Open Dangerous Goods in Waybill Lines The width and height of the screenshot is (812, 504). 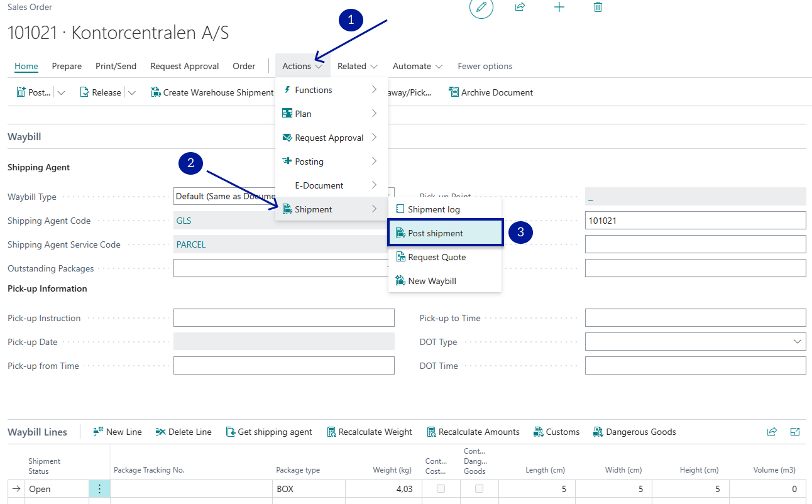pos(634,432)
